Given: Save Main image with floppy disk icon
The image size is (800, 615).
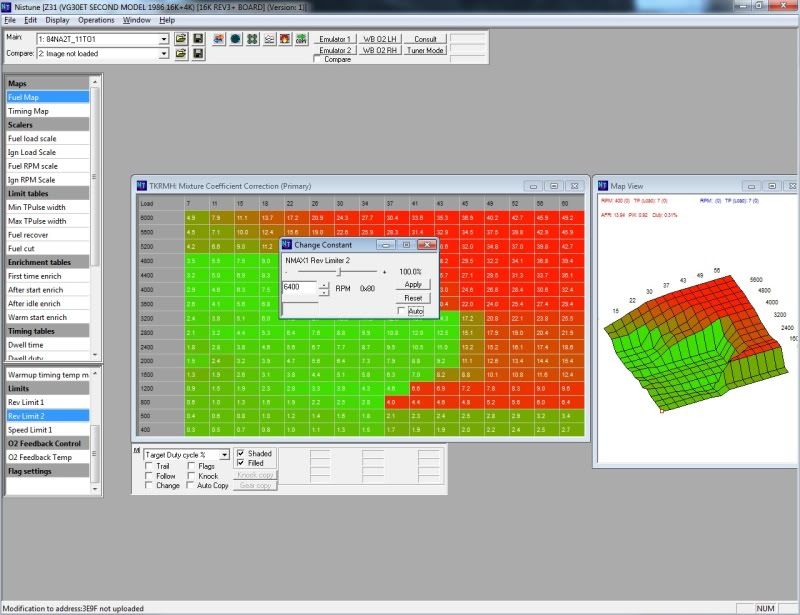Looking at the screenshot, I should point(198,39).
